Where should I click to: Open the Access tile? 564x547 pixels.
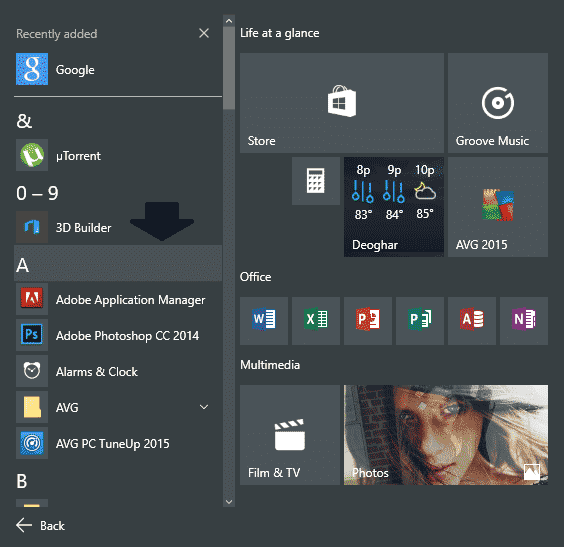point(472,321)
